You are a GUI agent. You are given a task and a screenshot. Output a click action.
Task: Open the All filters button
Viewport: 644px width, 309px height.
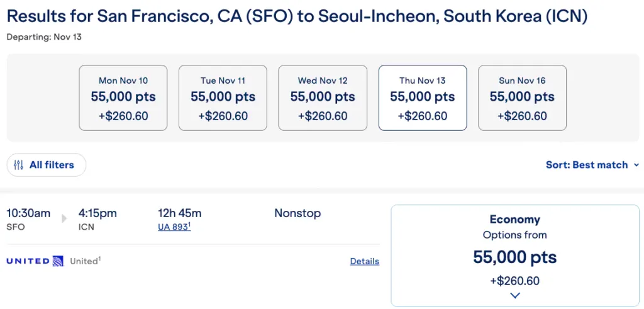click(x=47, y=165)
